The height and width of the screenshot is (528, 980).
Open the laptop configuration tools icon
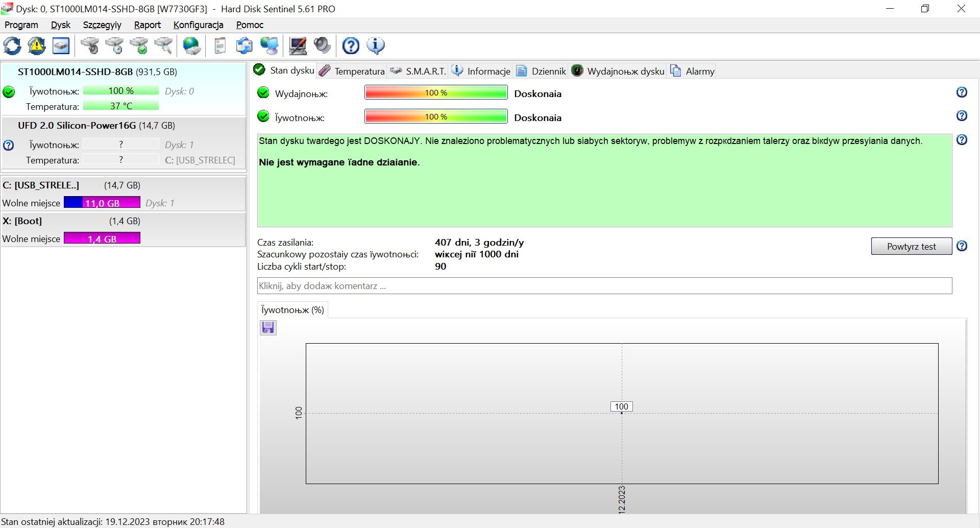(298, 46)
